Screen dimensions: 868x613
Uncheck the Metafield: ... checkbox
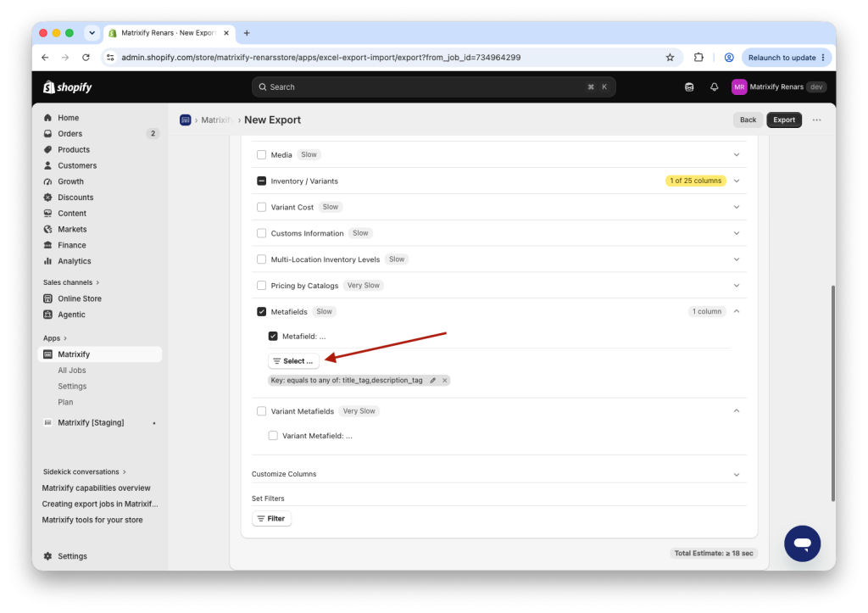[273, 336]
